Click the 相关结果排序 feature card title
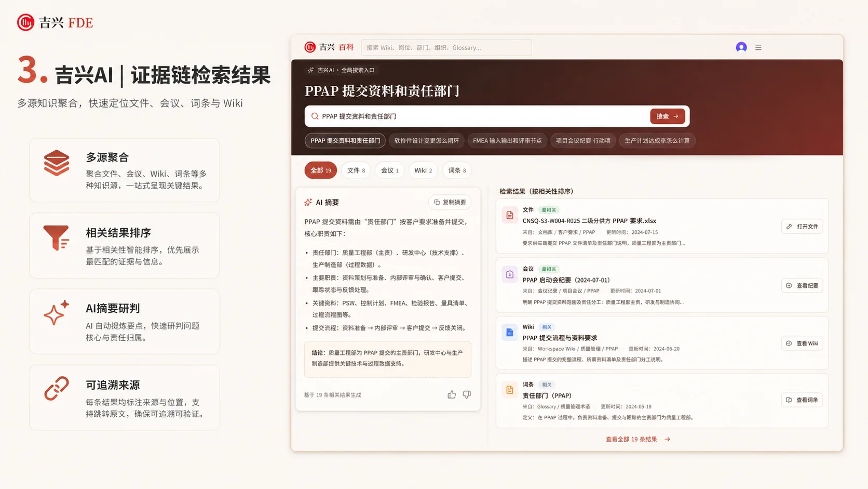The height and width of the screenshot is (489, 868). coord(118,233)
